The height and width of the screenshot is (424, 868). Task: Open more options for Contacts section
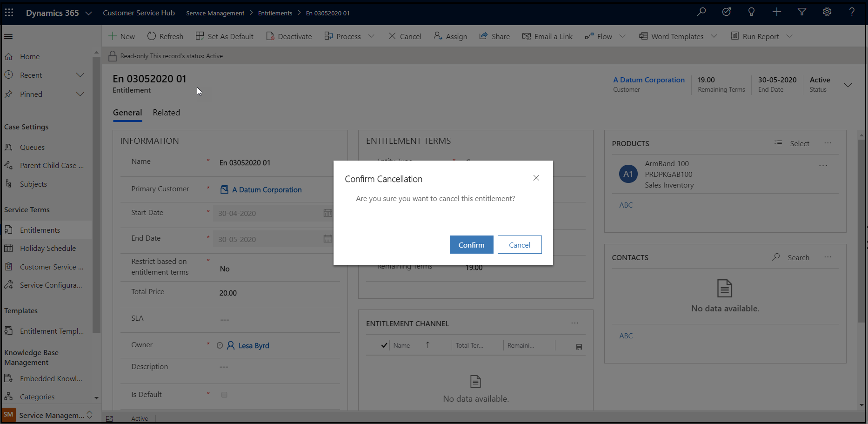[x=828, y=257]
